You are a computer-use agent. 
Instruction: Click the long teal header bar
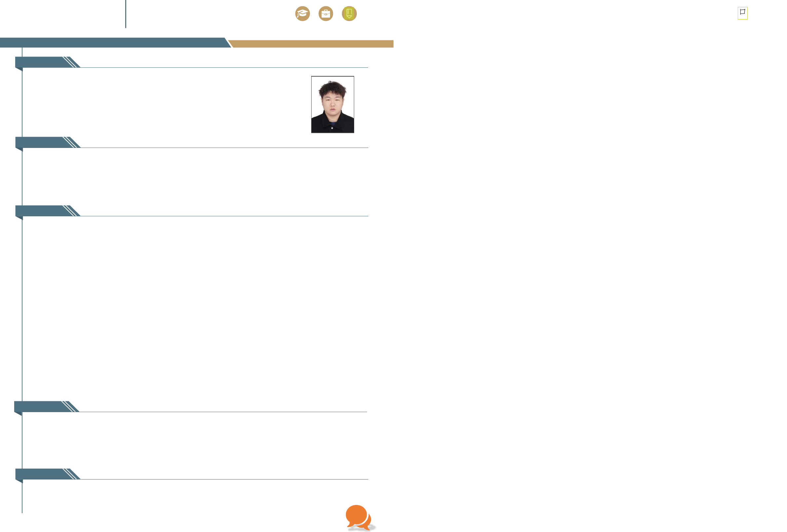[x=112, y=43]
